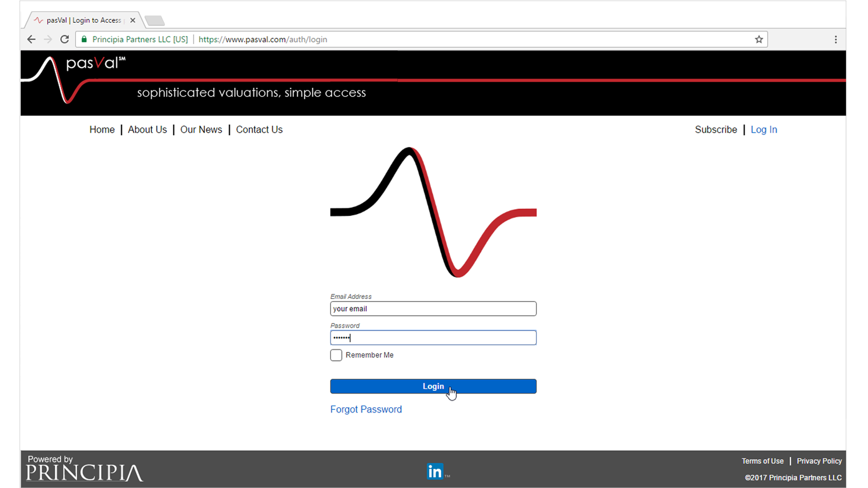Screen dimensions: 868x488
Task: Select the pasVal Login to Access tab
Action: [x=83, y=20]
